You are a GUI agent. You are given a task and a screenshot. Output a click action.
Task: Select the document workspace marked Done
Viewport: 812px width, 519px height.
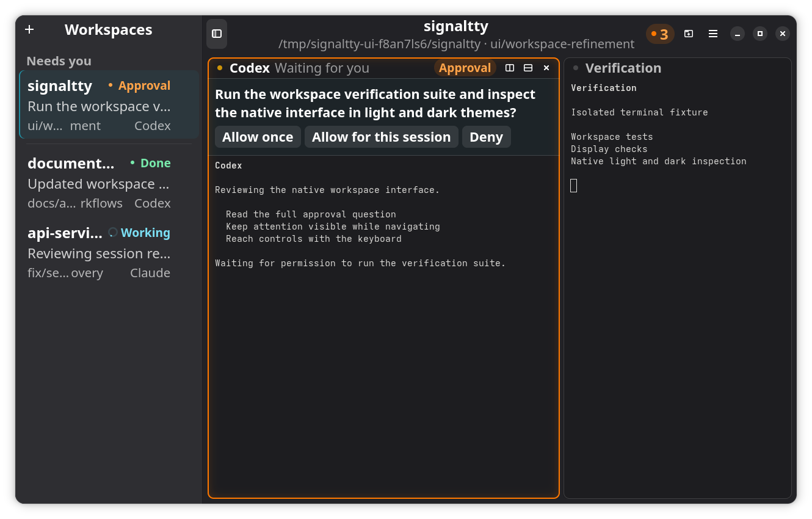(109, 182)
